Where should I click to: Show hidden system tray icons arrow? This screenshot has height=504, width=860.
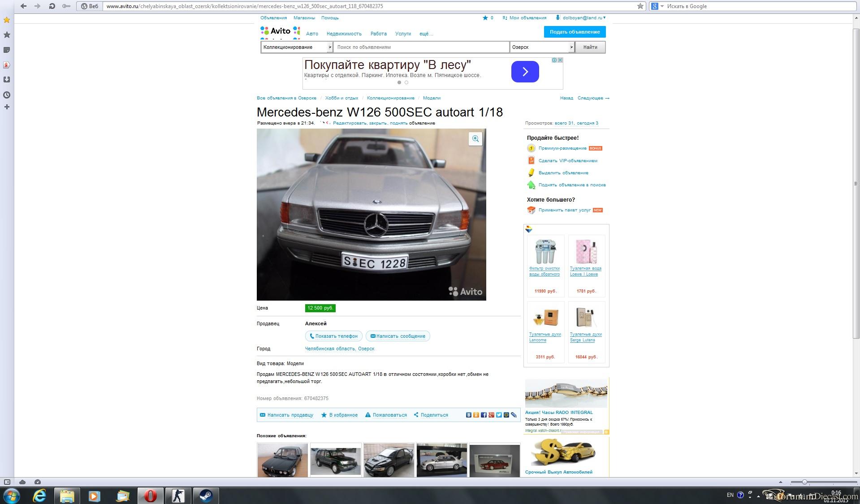[759, 496]
